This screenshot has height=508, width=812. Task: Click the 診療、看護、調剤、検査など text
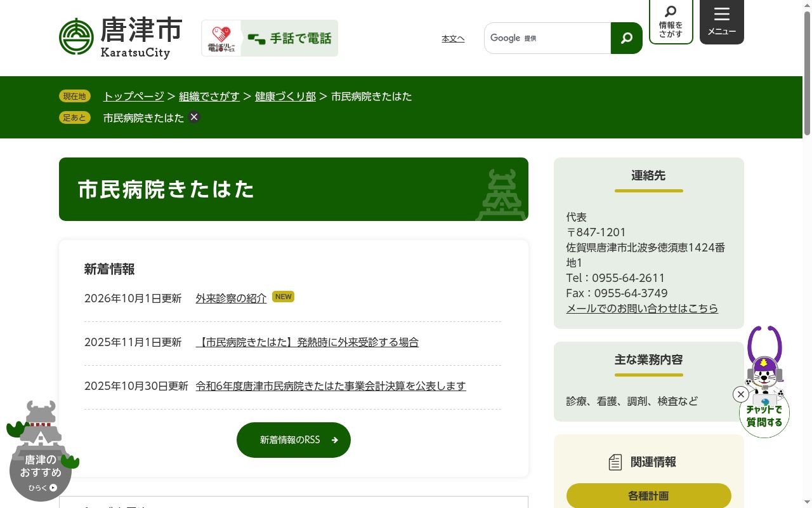tap(632, 401)
